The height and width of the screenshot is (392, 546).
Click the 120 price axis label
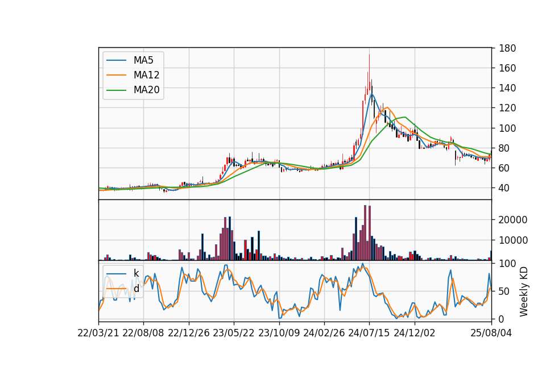tap(507, 108)
